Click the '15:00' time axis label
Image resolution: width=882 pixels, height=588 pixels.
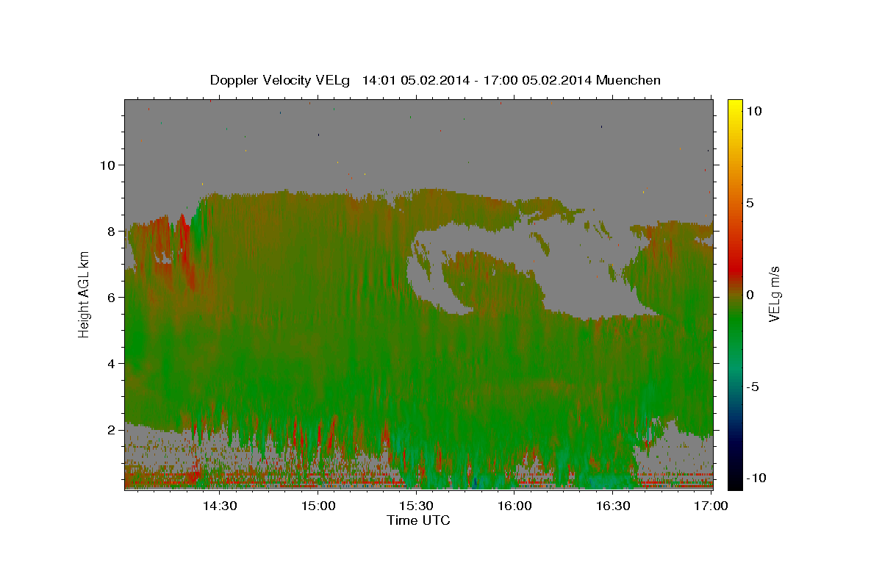pyautogui.click(x=318, y=506)
